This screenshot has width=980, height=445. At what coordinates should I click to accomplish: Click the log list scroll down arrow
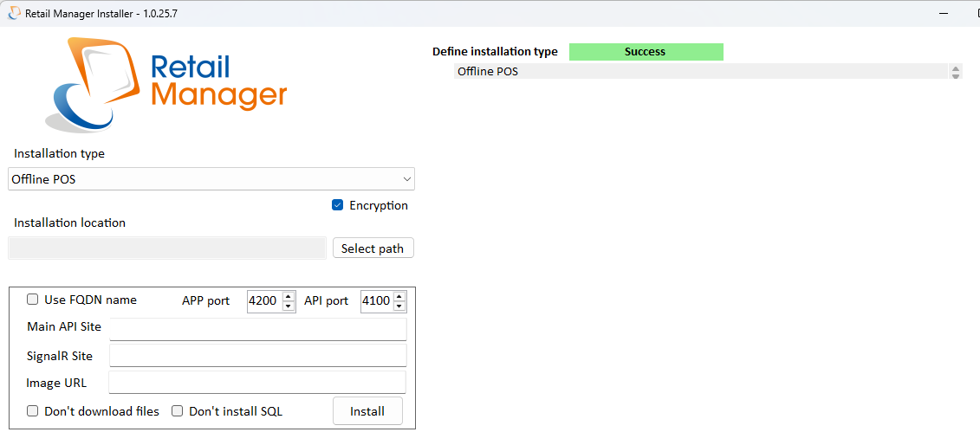point(956,75)
